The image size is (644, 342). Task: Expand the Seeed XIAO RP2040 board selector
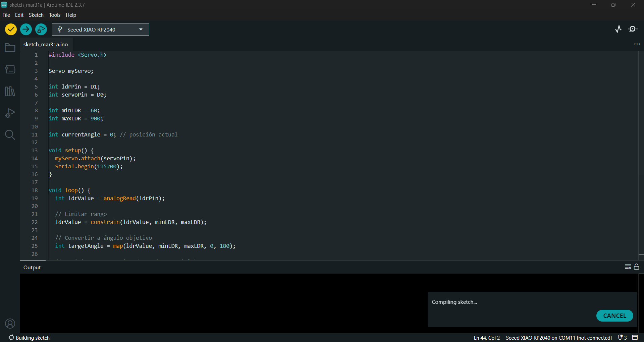click(x=101, y=30)
